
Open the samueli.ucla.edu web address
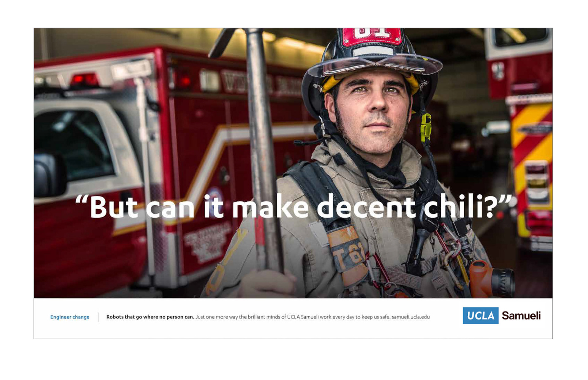click(411, 317)
